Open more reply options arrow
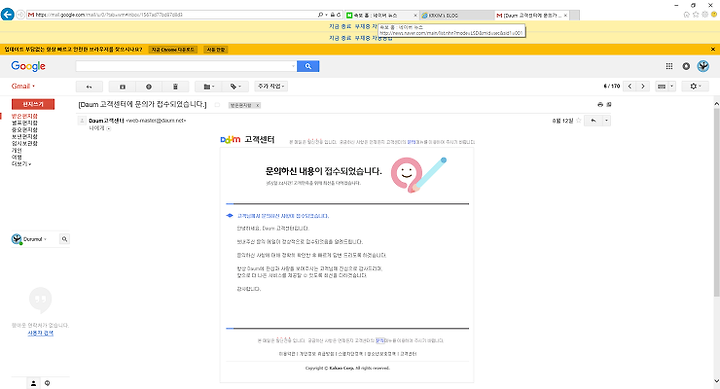 [606, 121]
